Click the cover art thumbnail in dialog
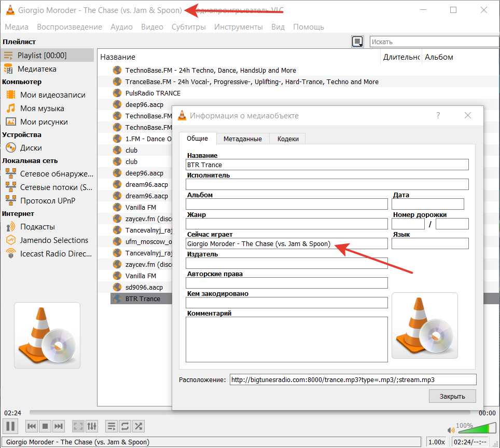 (425, 325)
